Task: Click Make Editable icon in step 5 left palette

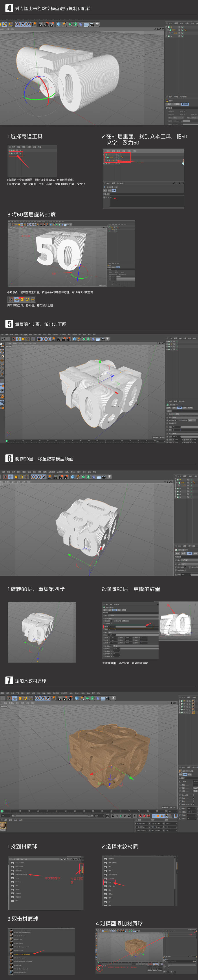Action: coord(2,346)
